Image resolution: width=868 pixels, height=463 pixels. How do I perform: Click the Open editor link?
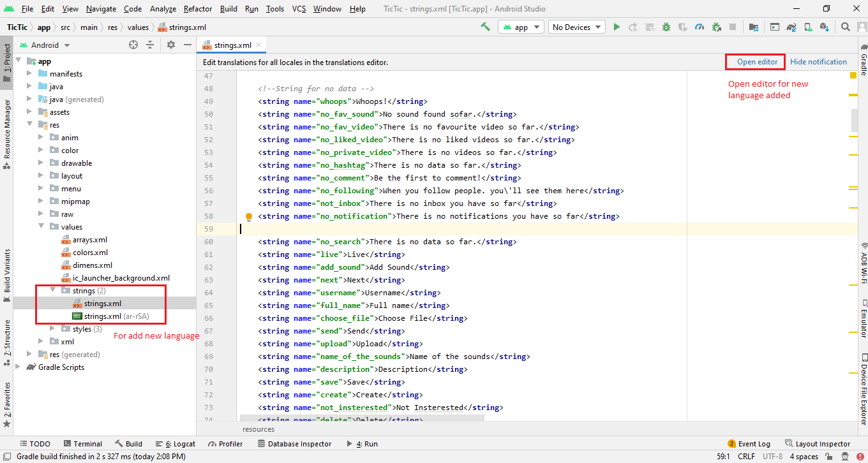(x=757, y=62)
